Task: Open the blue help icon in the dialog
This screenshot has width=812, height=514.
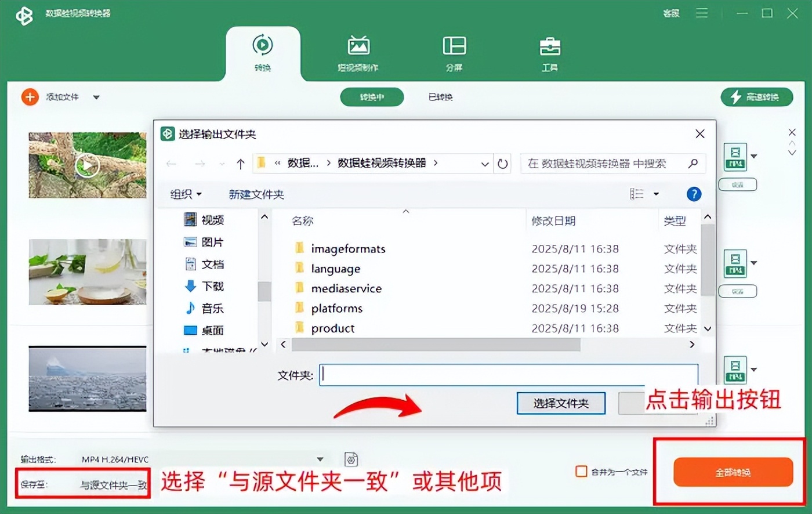Action: 694,194
